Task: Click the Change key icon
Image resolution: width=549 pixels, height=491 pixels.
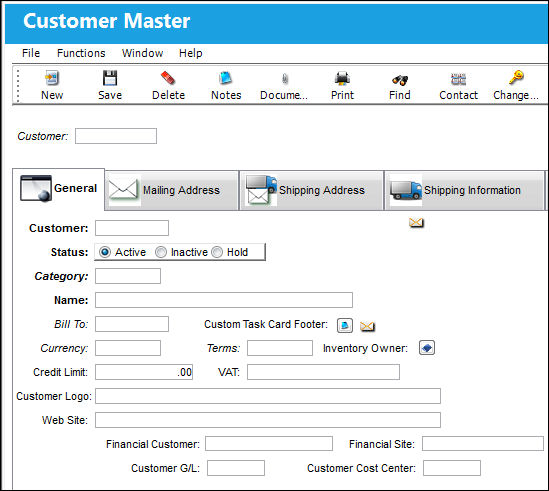Action: [x=516, y=77]
